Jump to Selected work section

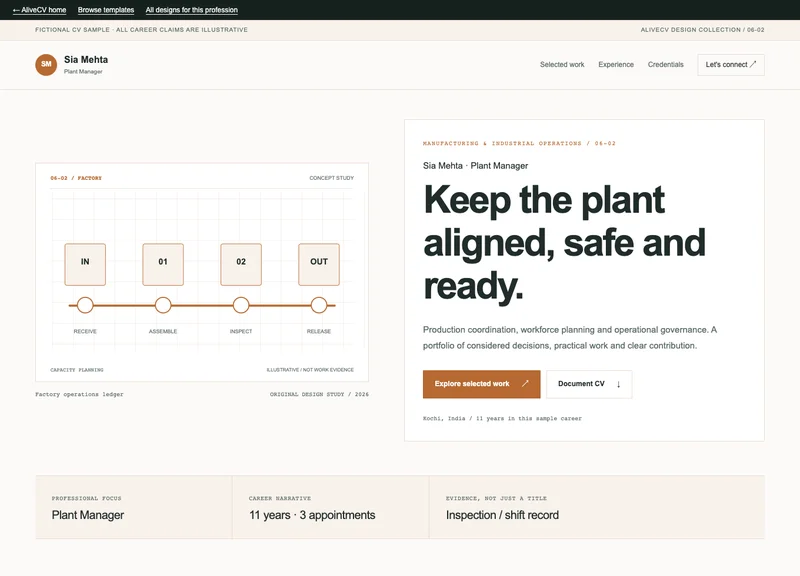[562, 64]
